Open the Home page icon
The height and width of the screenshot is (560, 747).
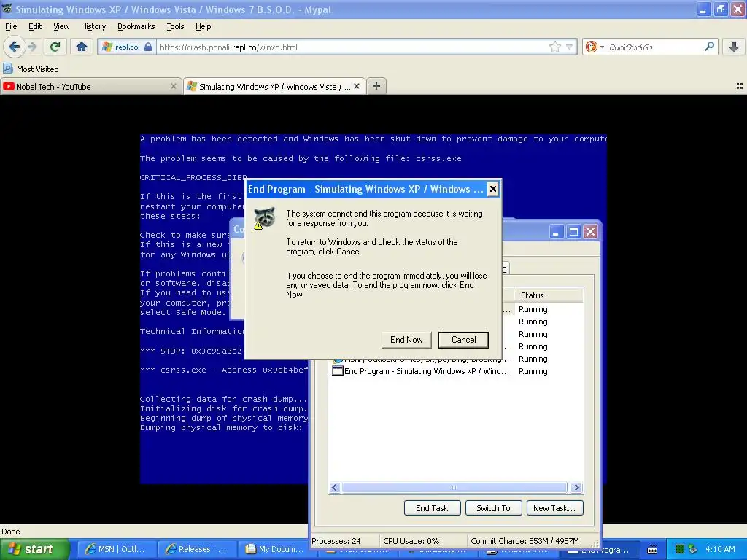[x=82, y=47]
